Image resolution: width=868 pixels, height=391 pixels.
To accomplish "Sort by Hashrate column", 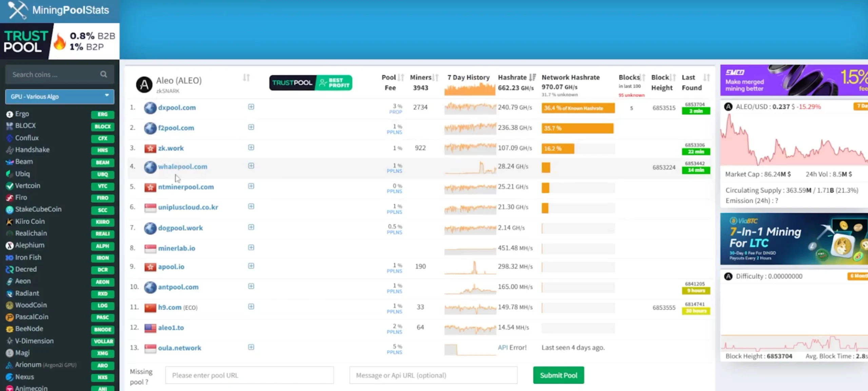I will coord(532,78).
